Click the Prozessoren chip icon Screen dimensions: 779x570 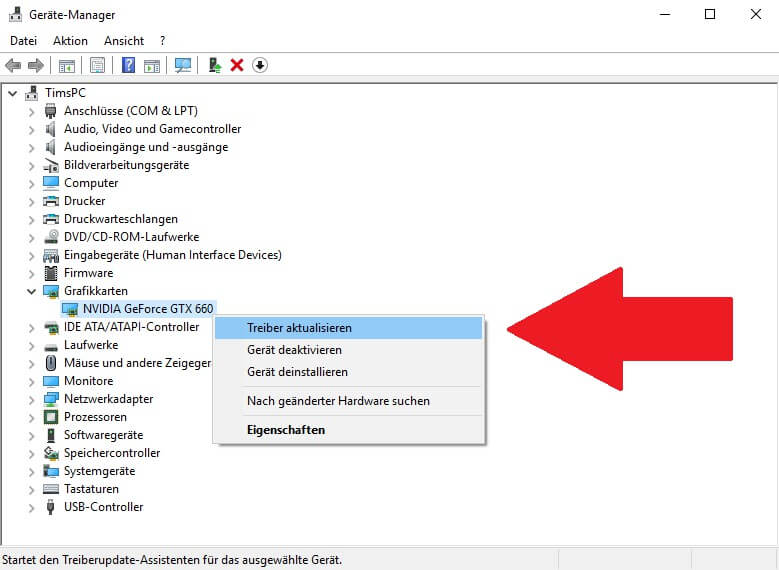pos(51,417)
